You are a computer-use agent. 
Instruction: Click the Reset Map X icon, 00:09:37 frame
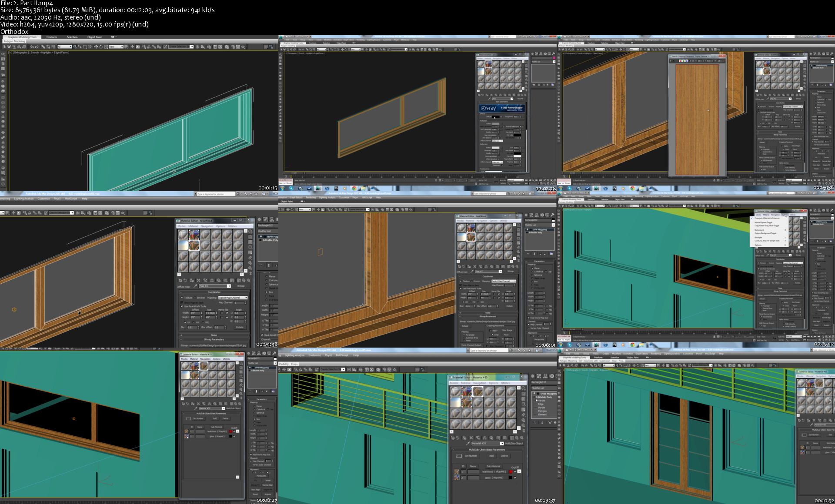(471, 438)
